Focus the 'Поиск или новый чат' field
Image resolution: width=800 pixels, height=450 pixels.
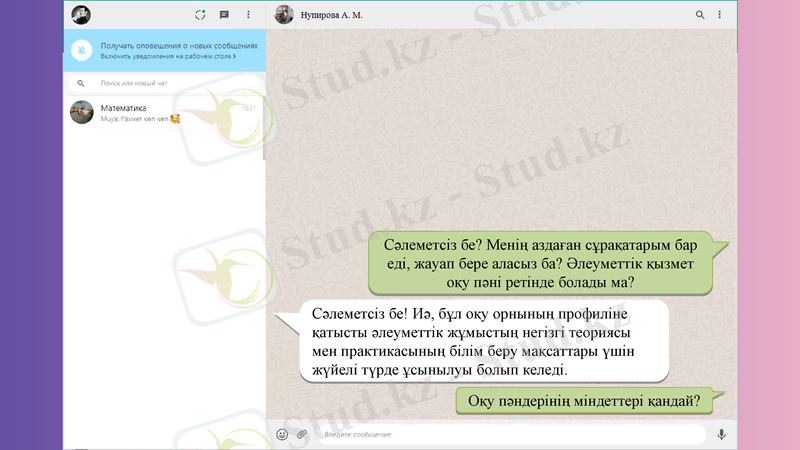164,83
